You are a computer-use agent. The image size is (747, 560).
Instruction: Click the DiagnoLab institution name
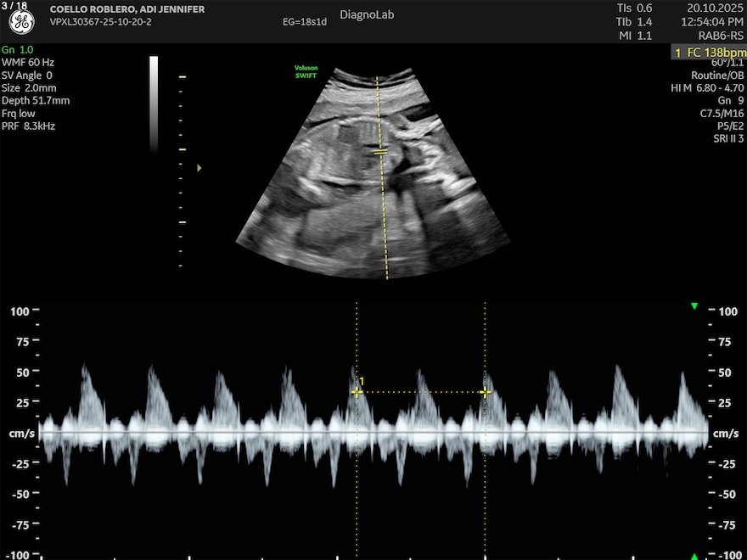(x=367, y=15)
